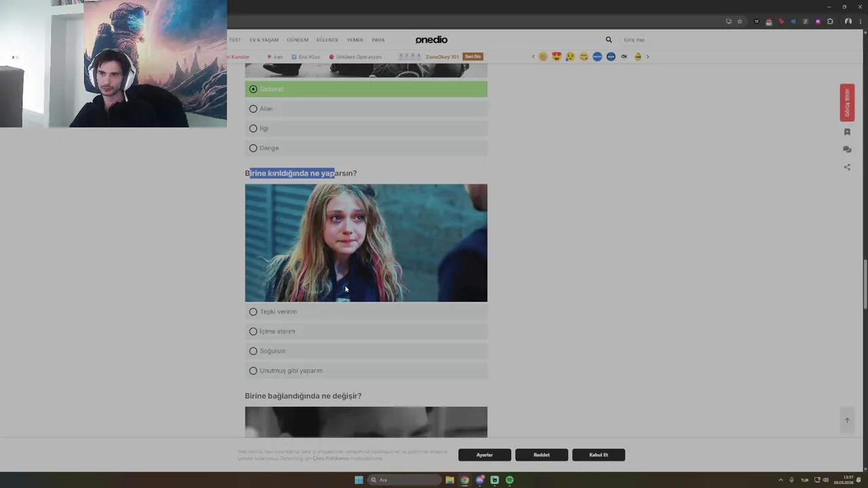Image resolution: width=868 pixels, height=488 pixels.
Task: Click the microphone icon in system tray
Action: click(x=791, y=480)
